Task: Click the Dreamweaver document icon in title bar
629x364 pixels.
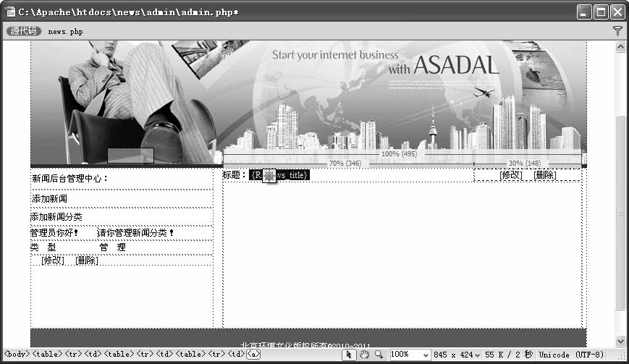Action: 11,12
